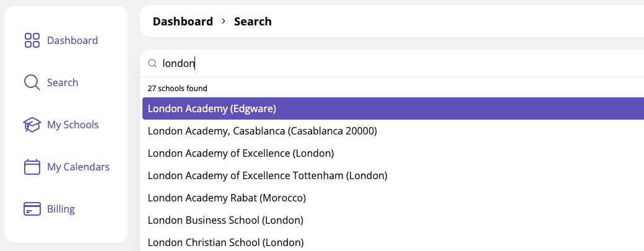Open the Dashboard sidebar menu item
644x251 pixels.
tap(72, 41)
